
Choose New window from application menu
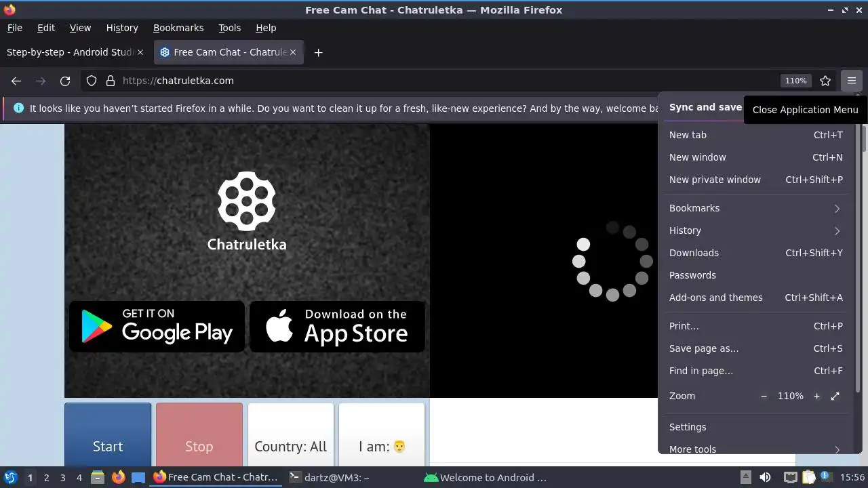tap(755, 157)
